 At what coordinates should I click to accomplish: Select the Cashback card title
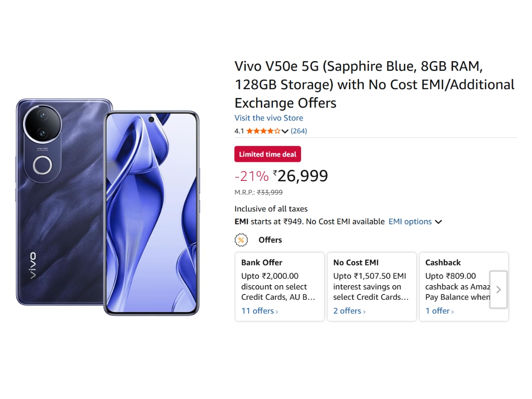click(443, 262)
